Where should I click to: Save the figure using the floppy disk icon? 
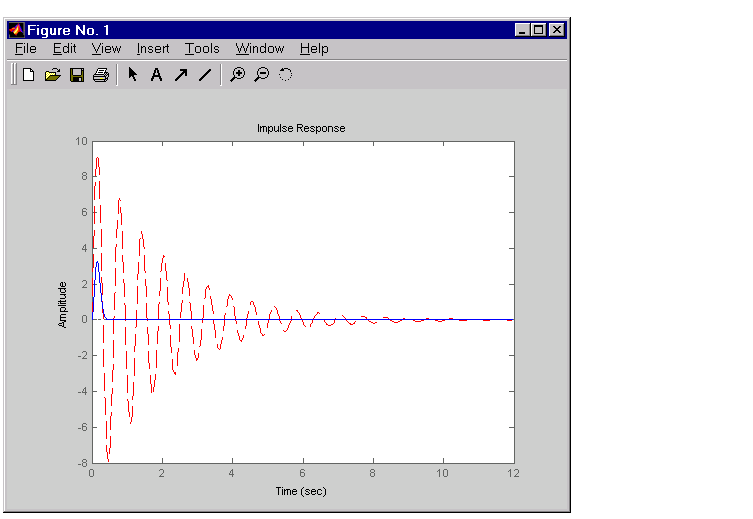point(77,75)
